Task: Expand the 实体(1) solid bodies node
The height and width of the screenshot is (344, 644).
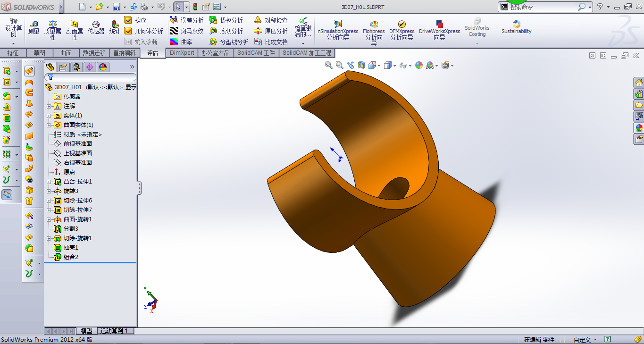Action: click(x=49, y=116)
